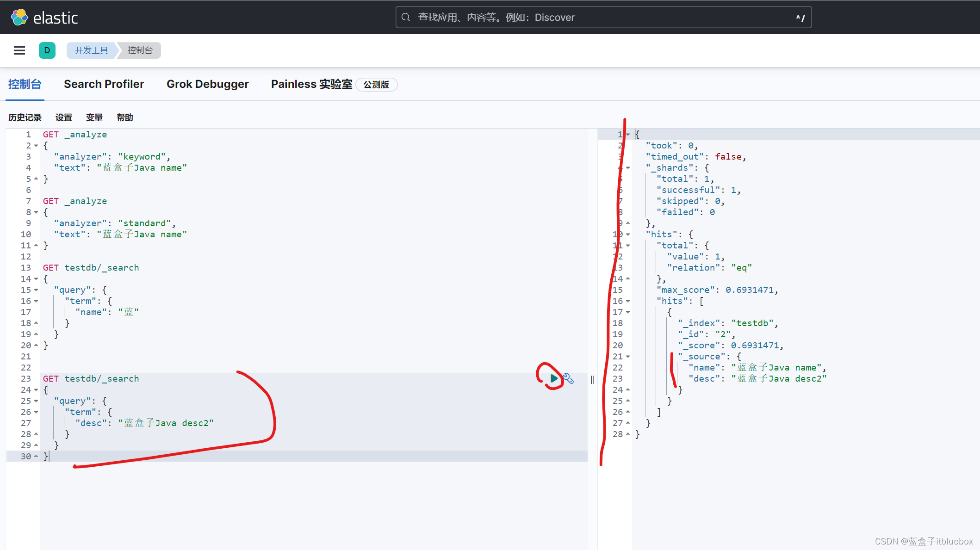This screenshot has height=550, width=980.
Task: Click the 开发工具 breadcrumb link
Action: click(91, 50)
